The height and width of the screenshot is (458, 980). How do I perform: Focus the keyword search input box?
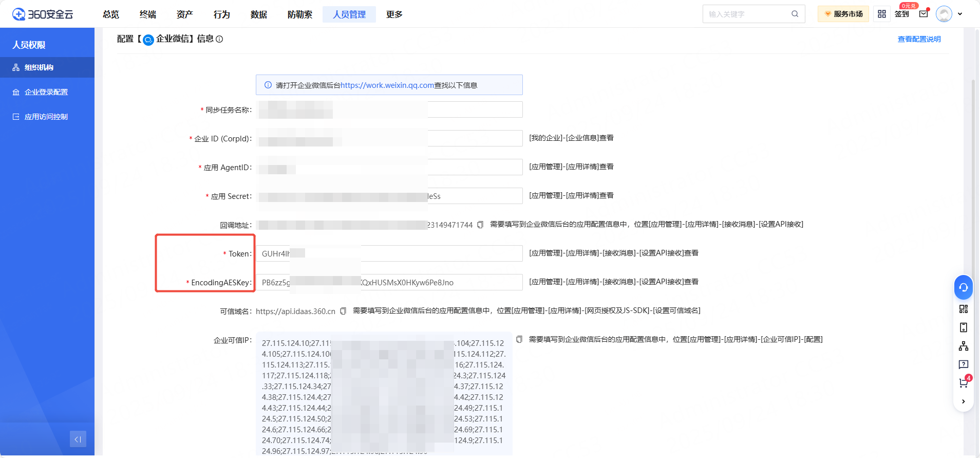pos(747,14)
